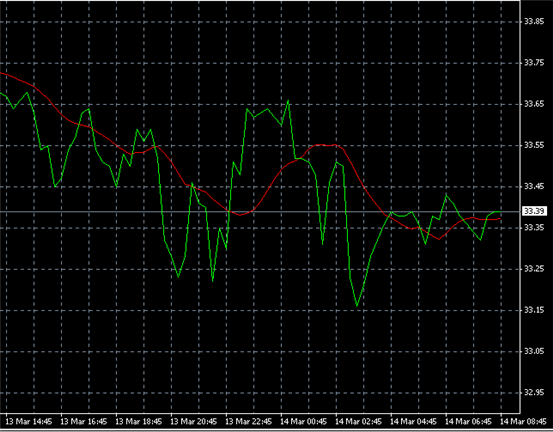Click the 14 Mar 06:45 time label
Screen dimensions: 553x432
click(468, 422)
